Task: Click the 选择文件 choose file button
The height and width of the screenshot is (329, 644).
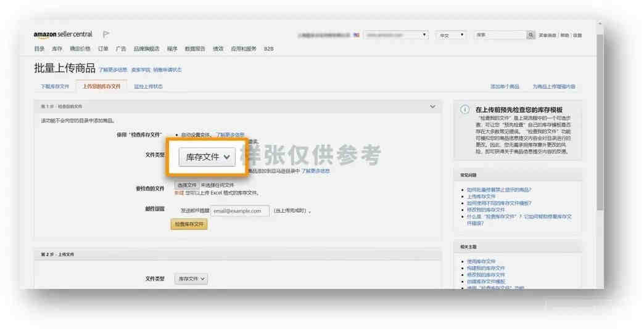Action: point(187,185)
